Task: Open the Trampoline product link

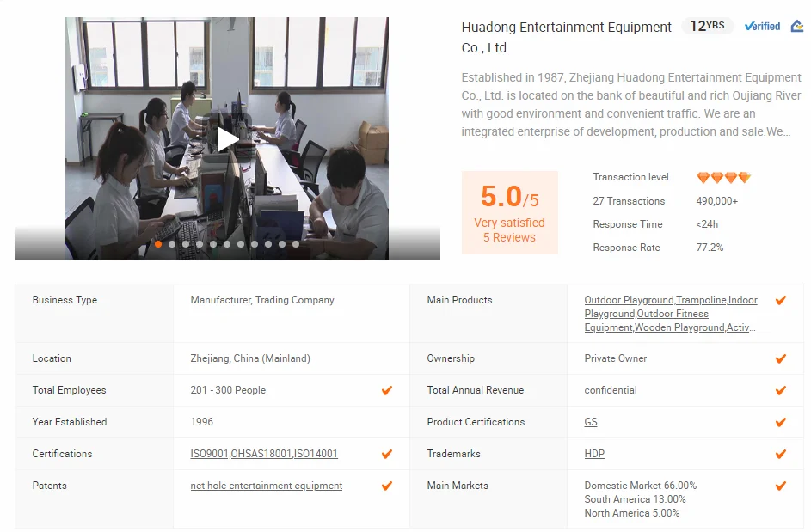Action: 701,300
